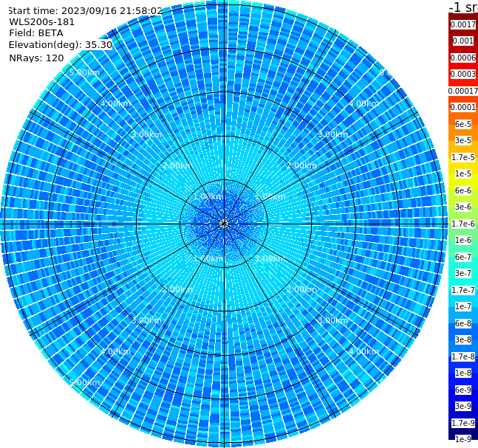478x448 pixels.
Task: Select the 6e-7 colorbar label
Action: click(x=463, y=257)
